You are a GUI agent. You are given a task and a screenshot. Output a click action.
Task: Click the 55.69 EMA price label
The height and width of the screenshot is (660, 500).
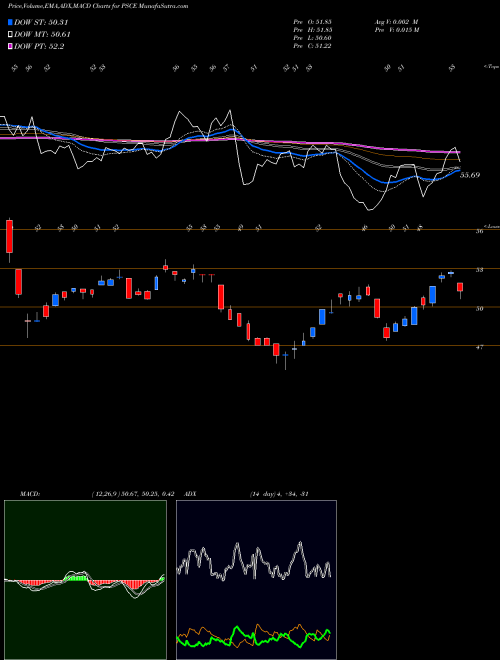pos(470,175)
